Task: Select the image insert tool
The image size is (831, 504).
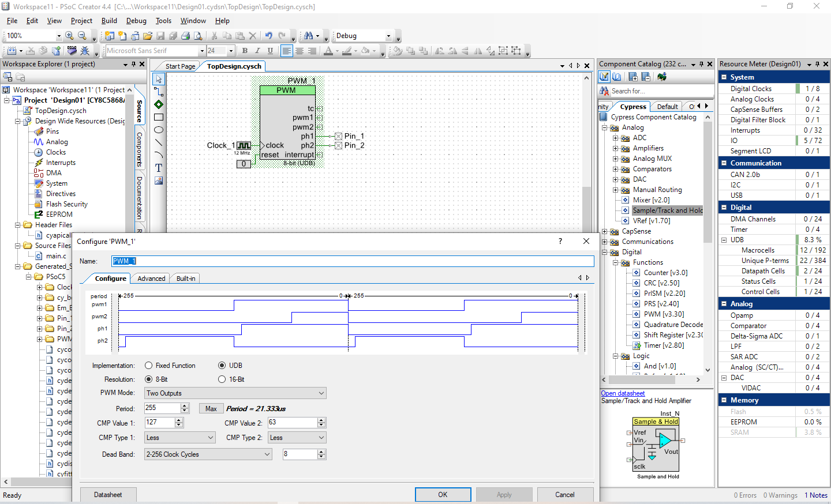Action: tap(159, 180)
